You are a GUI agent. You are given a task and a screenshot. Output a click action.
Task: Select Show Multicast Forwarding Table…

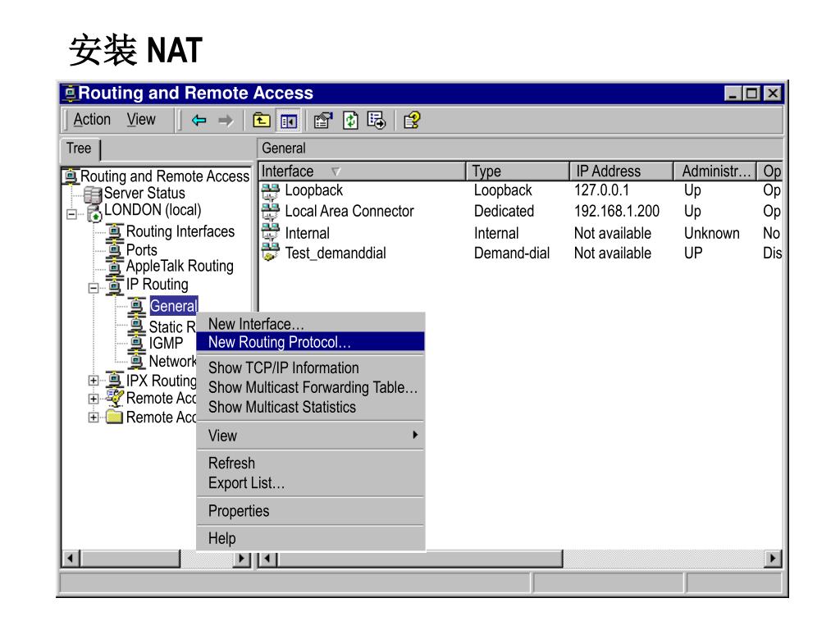pos(310,387)
